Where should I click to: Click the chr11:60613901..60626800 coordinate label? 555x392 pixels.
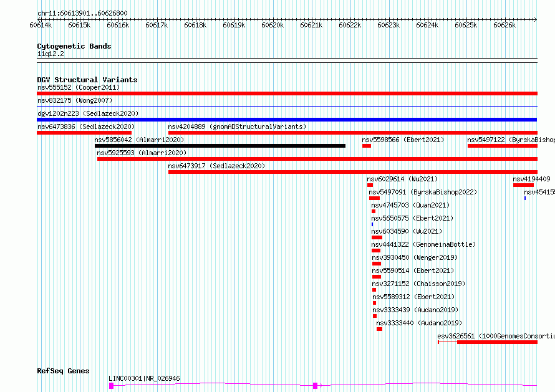pos(82,14)
